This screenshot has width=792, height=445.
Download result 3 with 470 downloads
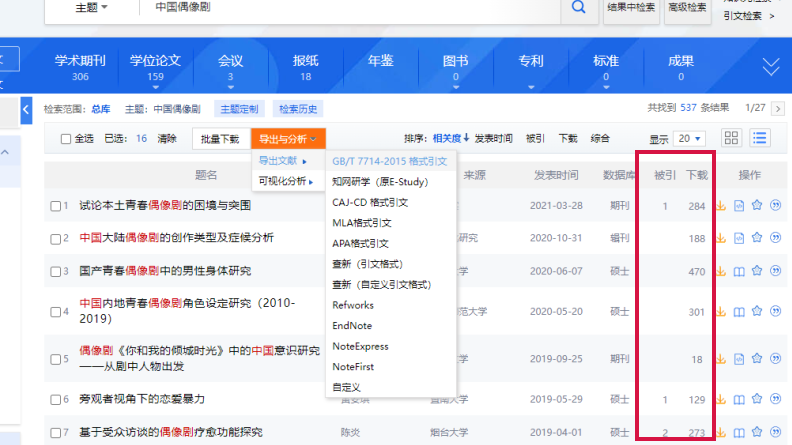pyautogui.click(x=721, y=271)
